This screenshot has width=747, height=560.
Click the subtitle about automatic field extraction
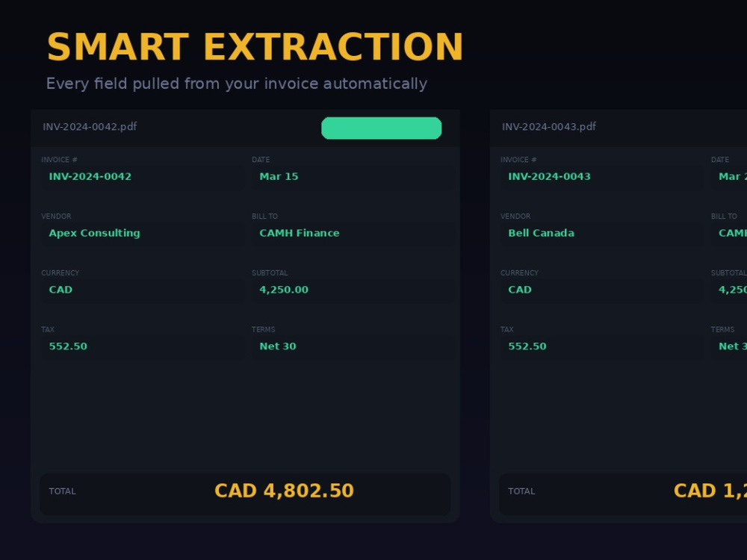237,84
